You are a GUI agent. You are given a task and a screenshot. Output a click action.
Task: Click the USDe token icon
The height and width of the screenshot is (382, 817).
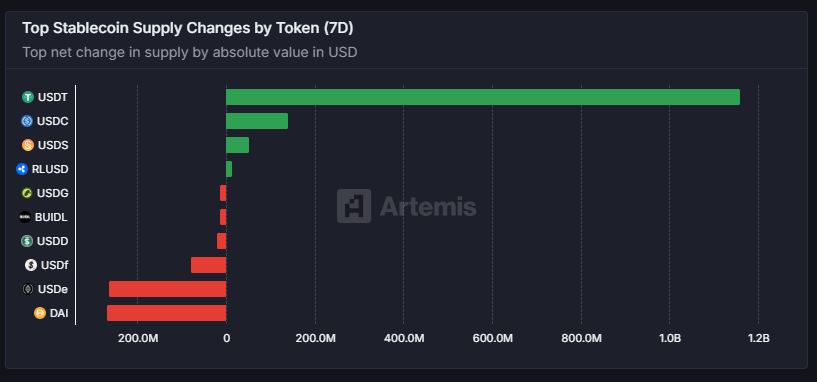(x=28, y=289)
